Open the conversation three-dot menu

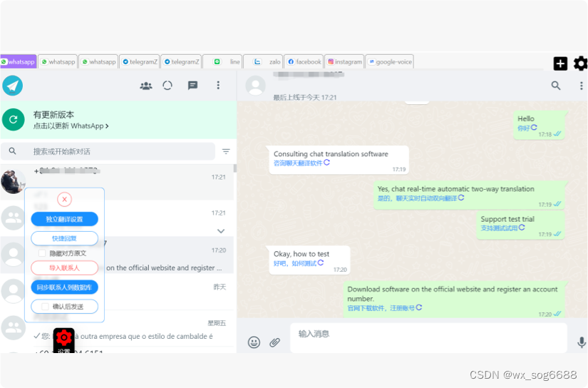[582, 86]
